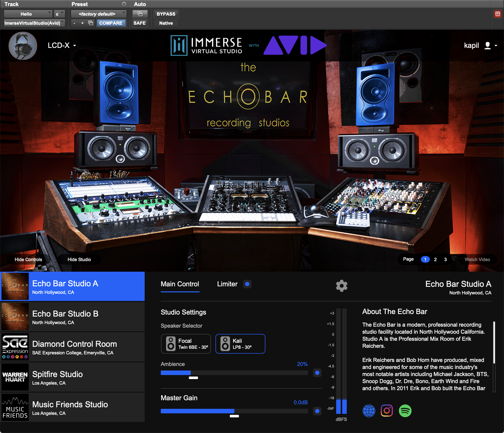Click Hide Studio button
This screenshot has width=504, height=433.
79,259
